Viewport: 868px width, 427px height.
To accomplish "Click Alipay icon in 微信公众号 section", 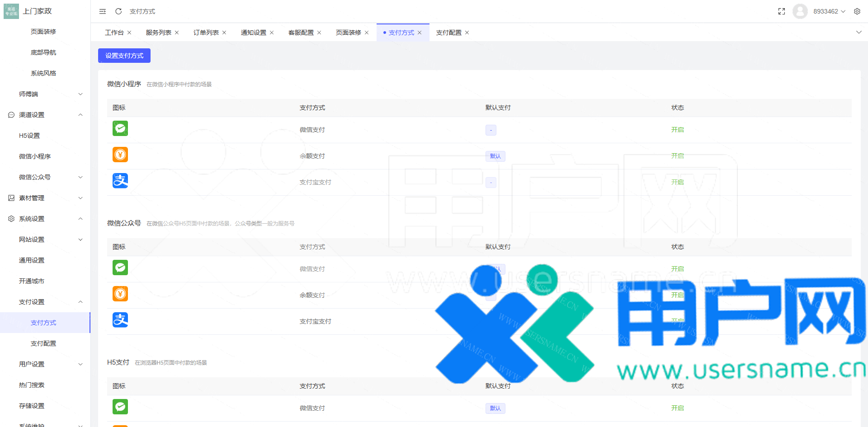I will click(120, 320).
